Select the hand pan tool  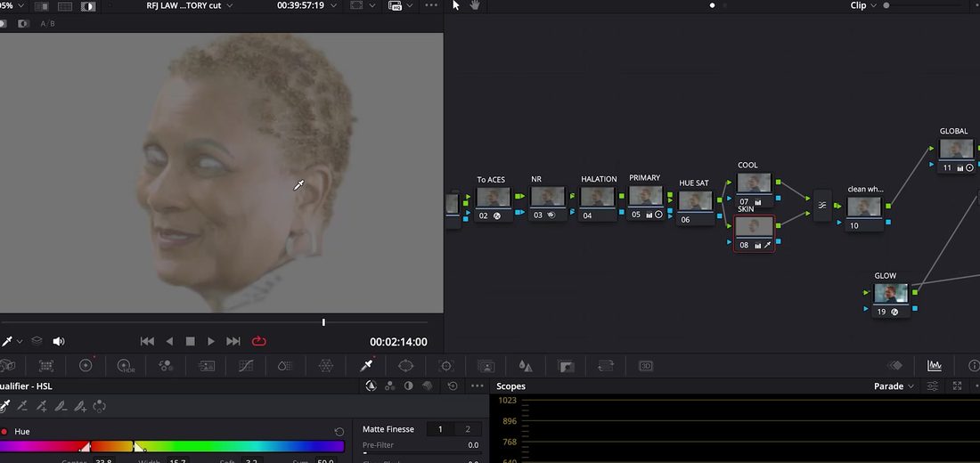click(475, 5)
